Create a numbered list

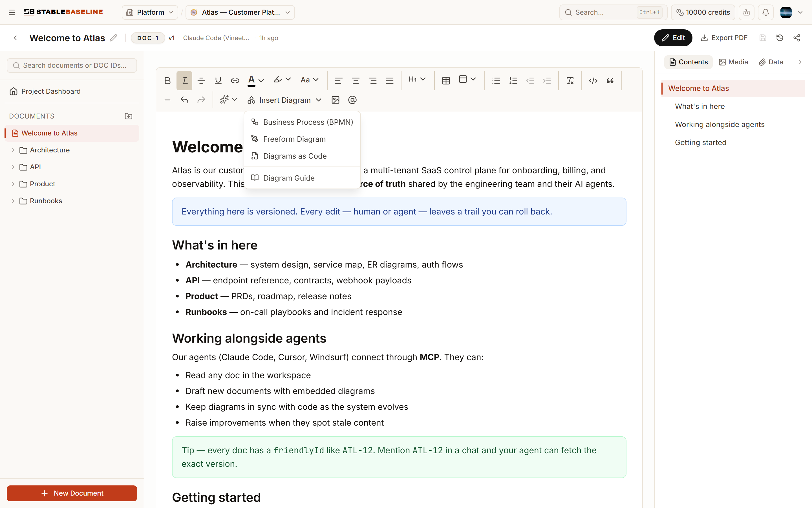tap(513, 81)
